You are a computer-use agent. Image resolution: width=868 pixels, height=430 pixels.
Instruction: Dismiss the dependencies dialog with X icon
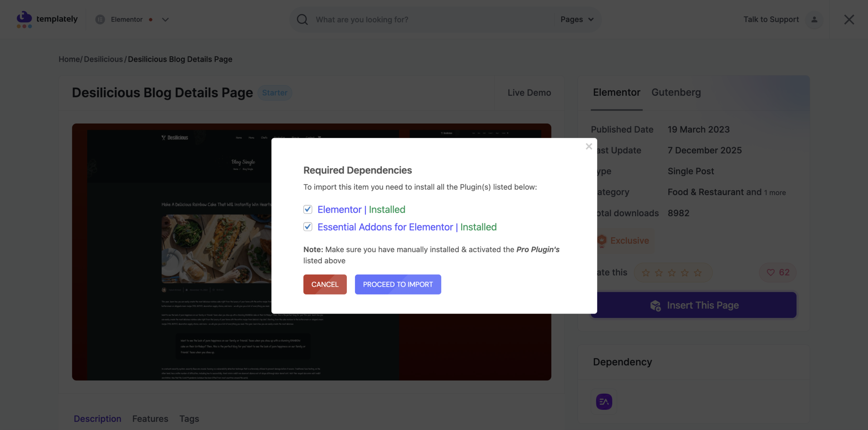click(x=589, y=146)
